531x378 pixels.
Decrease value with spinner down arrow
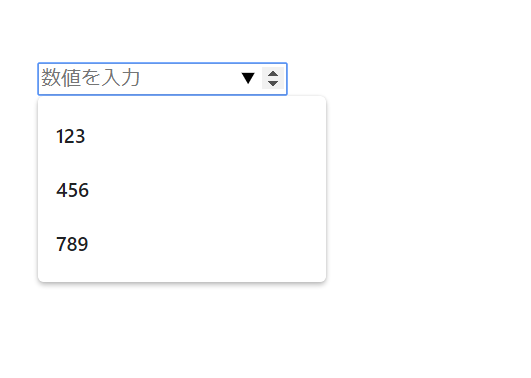pyautogui.click(x=273, y=83)
